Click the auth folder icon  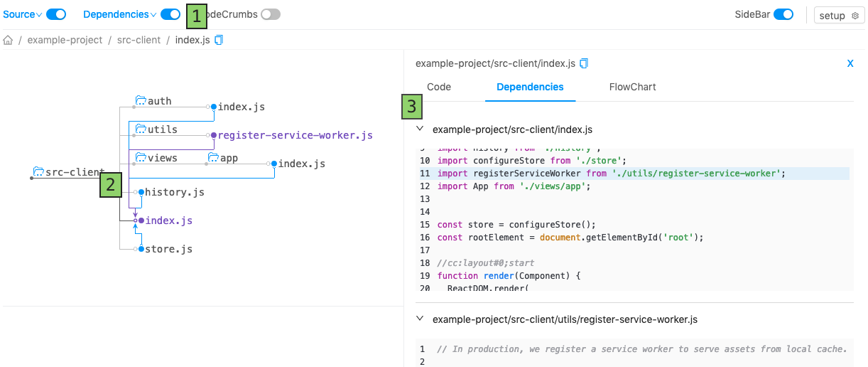tap(141, 101)
